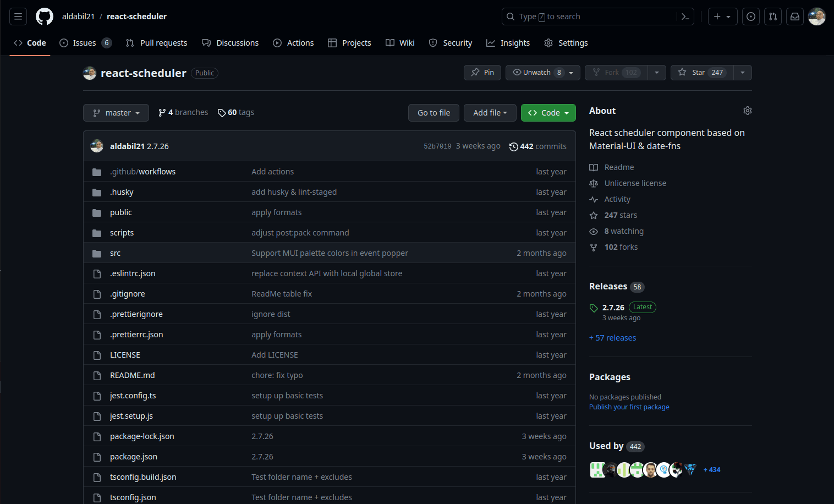Open the master branch selector
This screenshot has height=504, width=834.
click(116, 113)
